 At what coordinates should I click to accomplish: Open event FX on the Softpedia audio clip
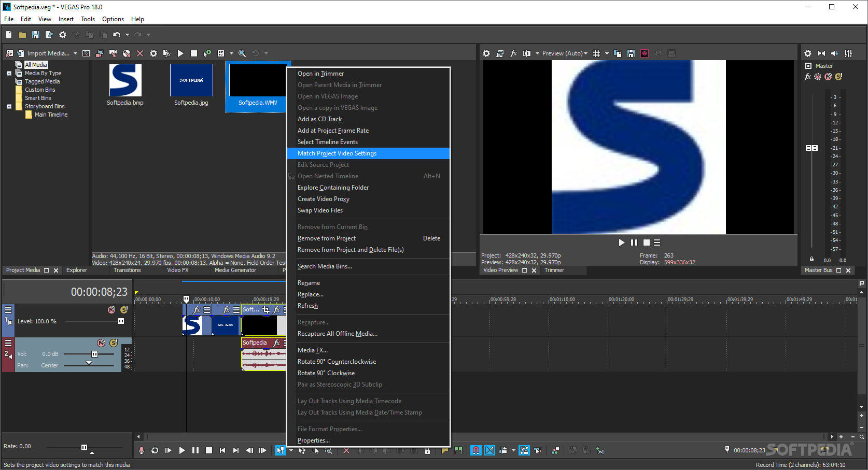277,343
